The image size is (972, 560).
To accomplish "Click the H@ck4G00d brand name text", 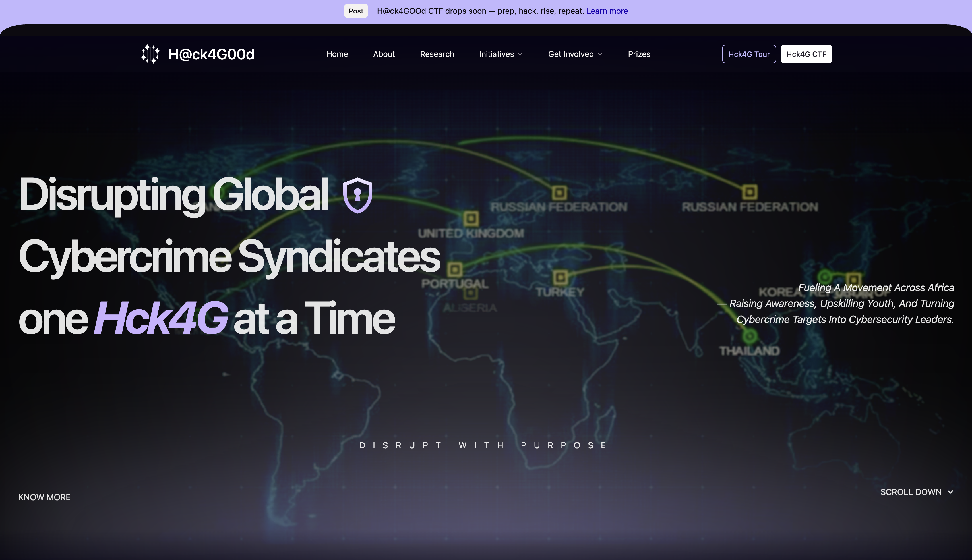I will click(x=211, y=54).
